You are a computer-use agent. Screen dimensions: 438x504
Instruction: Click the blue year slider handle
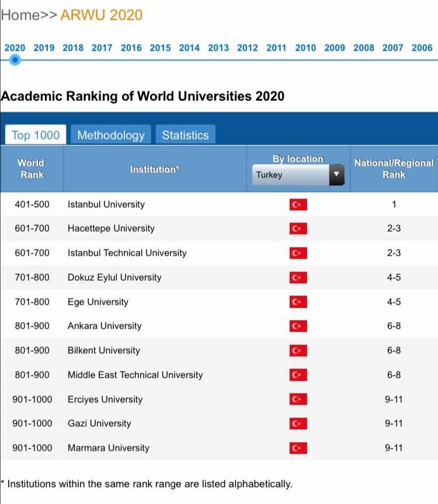coord(15,60)
